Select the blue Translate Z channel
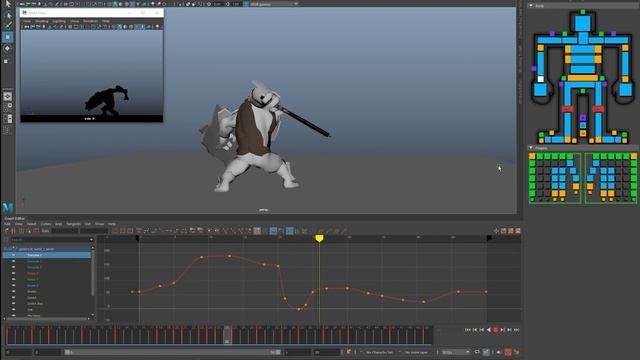The height and width of the screenshot is (360, 640). [x=34, y=267]
